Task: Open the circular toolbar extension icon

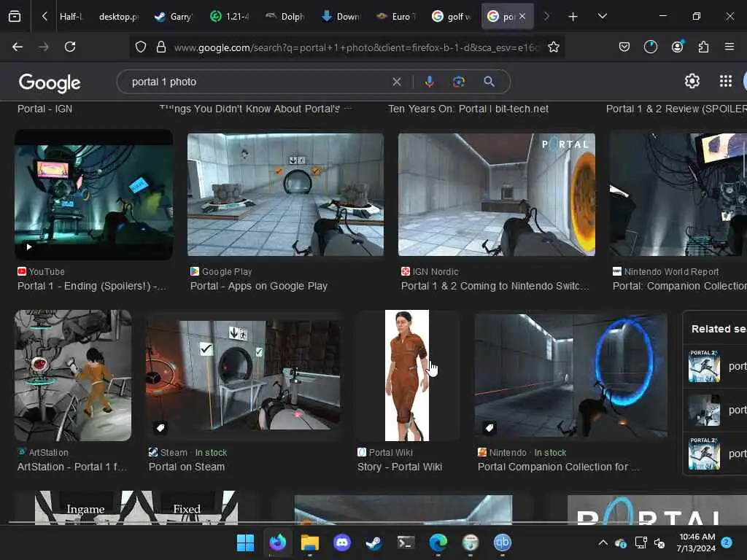Action: pos(651,47)
